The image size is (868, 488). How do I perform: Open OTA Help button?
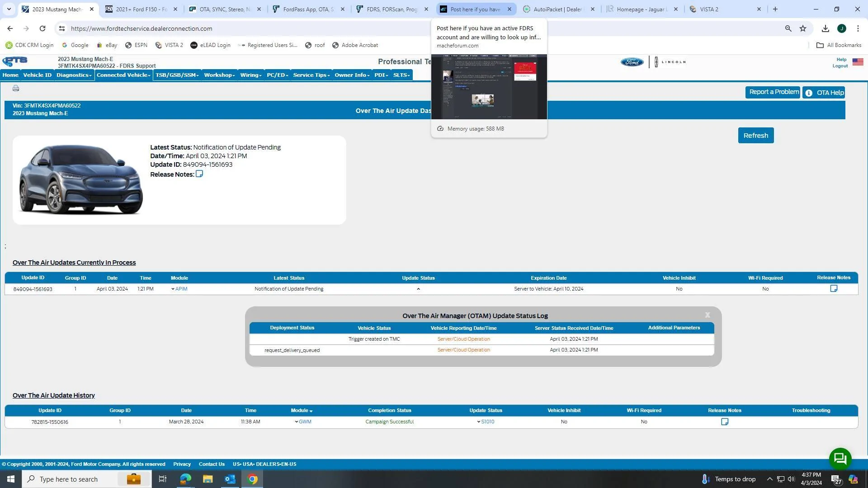[x=824, y=93]
